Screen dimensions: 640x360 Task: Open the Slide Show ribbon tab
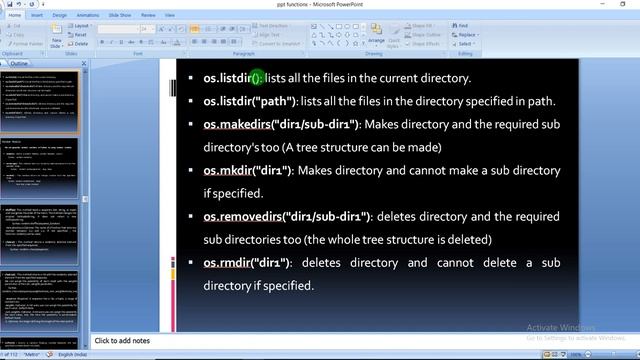(120, 15)
